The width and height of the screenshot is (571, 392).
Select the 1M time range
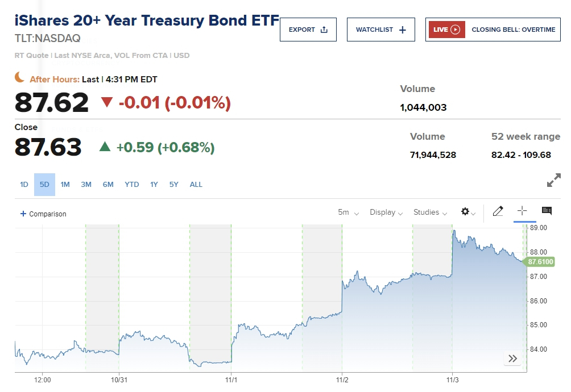(x=65, y=185)
